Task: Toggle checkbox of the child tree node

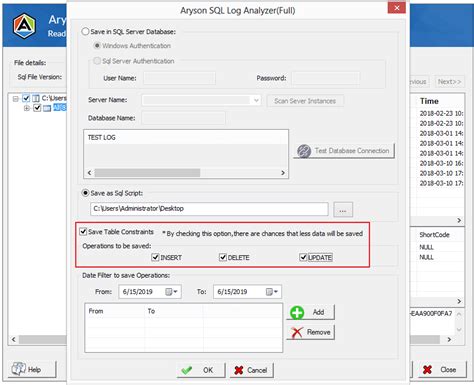Action: pos(37,108)
